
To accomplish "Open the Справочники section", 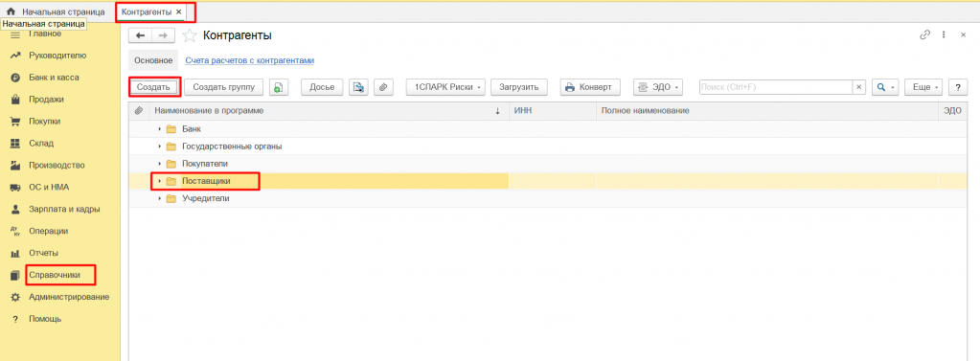I will (55, 275).
